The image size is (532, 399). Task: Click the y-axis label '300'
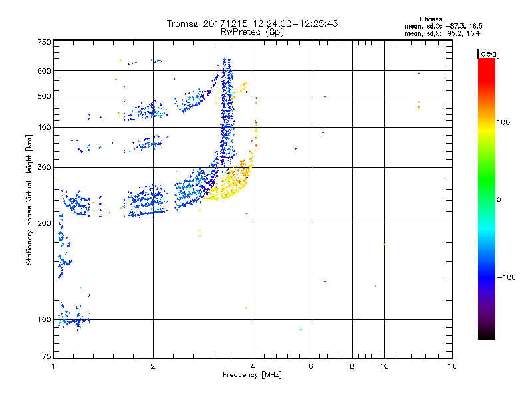pyautogui.click(x=44, y=168)
